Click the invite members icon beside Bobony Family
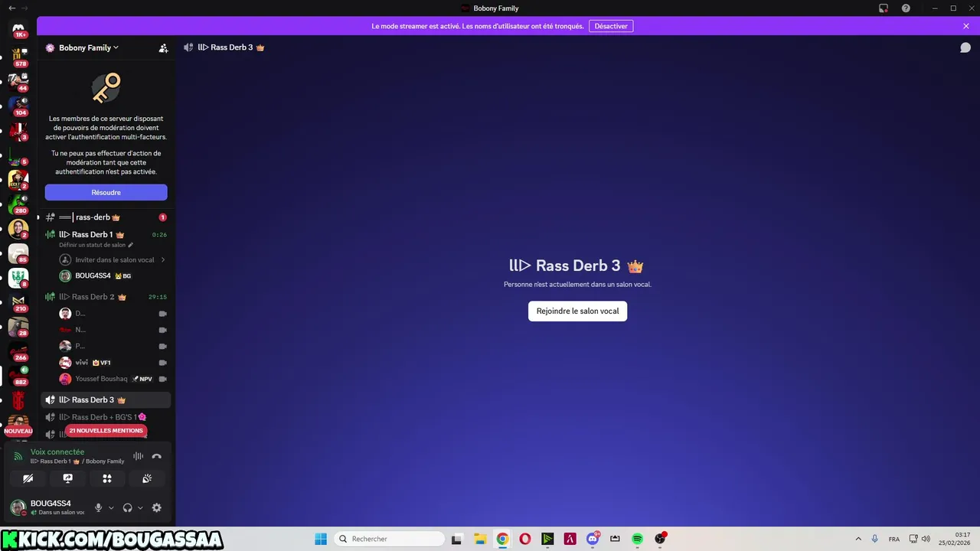Screen dimensions: 980x551 (x=163, y=47)
